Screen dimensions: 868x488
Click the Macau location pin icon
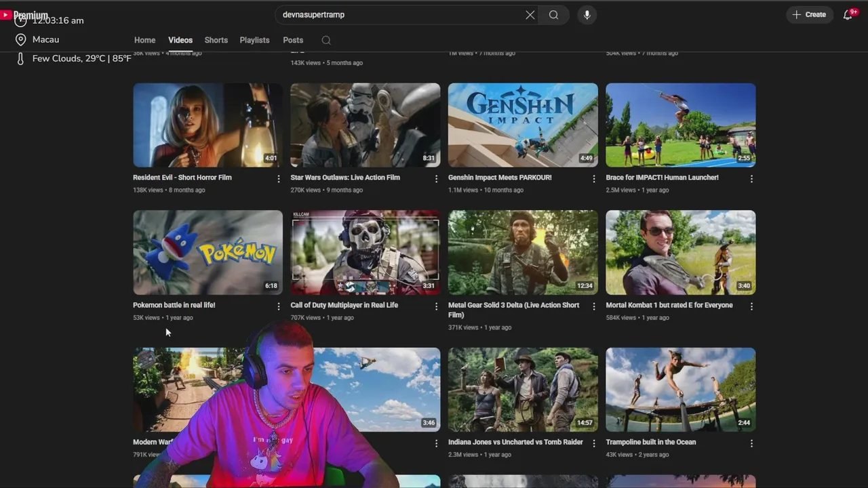(20, 40)
